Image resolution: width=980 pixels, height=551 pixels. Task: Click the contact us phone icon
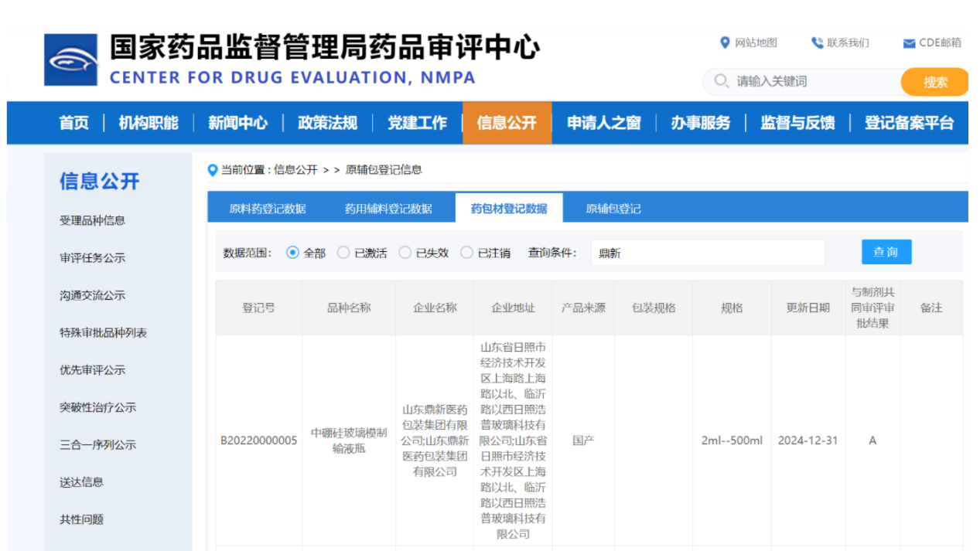(x=817, y=43)
